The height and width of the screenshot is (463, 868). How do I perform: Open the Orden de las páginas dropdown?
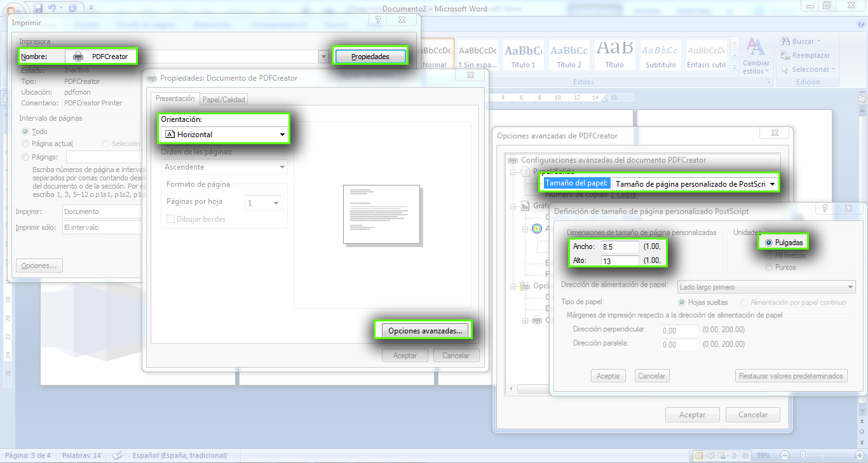pyautogui.click(x=224, y=167)
